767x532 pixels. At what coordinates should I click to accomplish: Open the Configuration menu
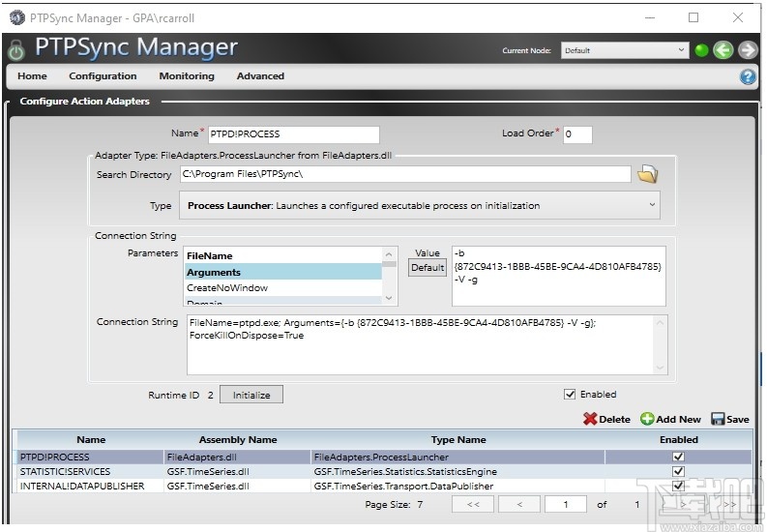click(x=103, y=76)
